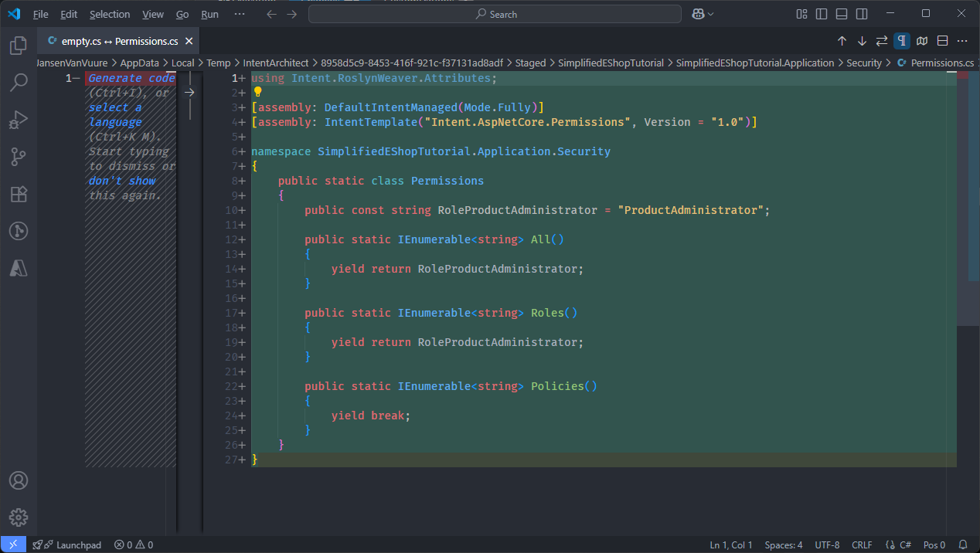Click the Generate code link
This screenshot has height=553, width=980.
tap(131, 78)
